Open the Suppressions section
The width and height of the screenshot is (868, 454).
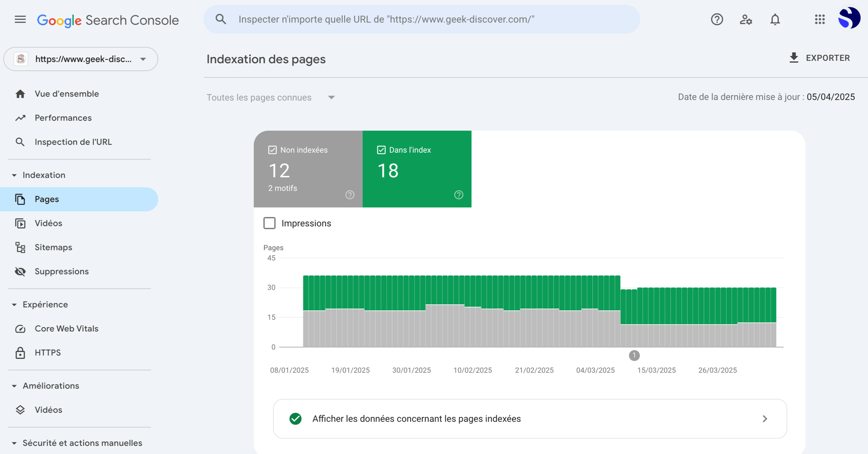coord(61,271)
